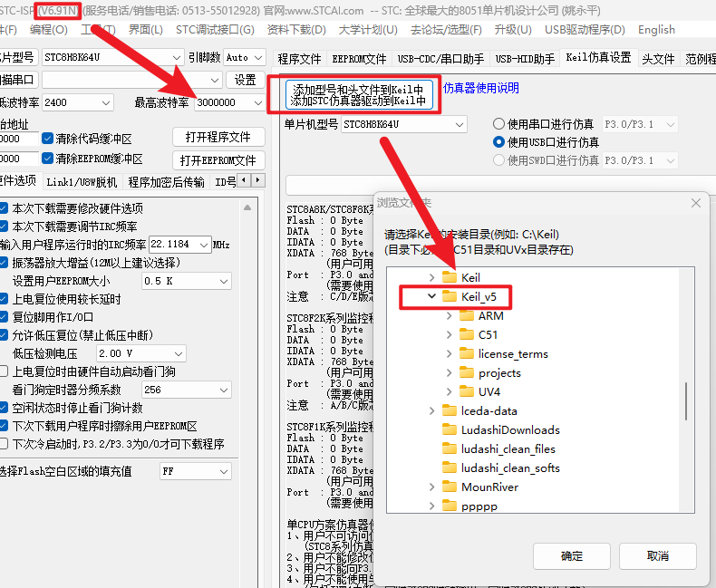The image size is (716, 588).
Task: Click the LudashiDownloads folder icon
Action: point(450,430)
